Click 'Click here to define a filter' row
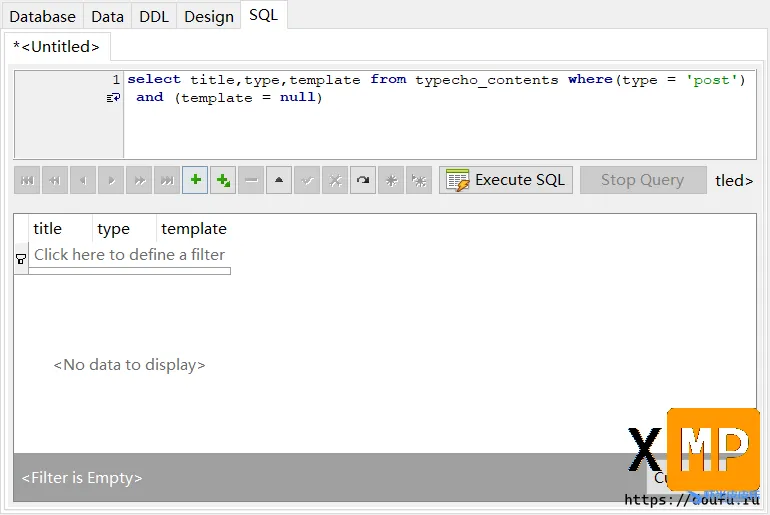Screen dimensions: 770x515 129,255
